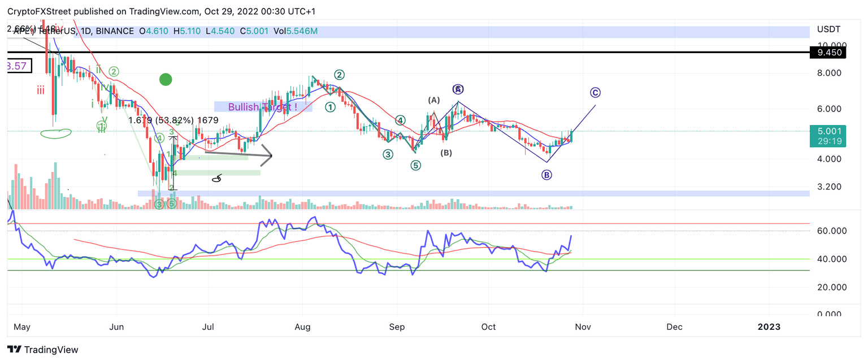Click the Bullish Target ! text label
The height and width of the screenshot is (362, 868).
click(262, 106)
